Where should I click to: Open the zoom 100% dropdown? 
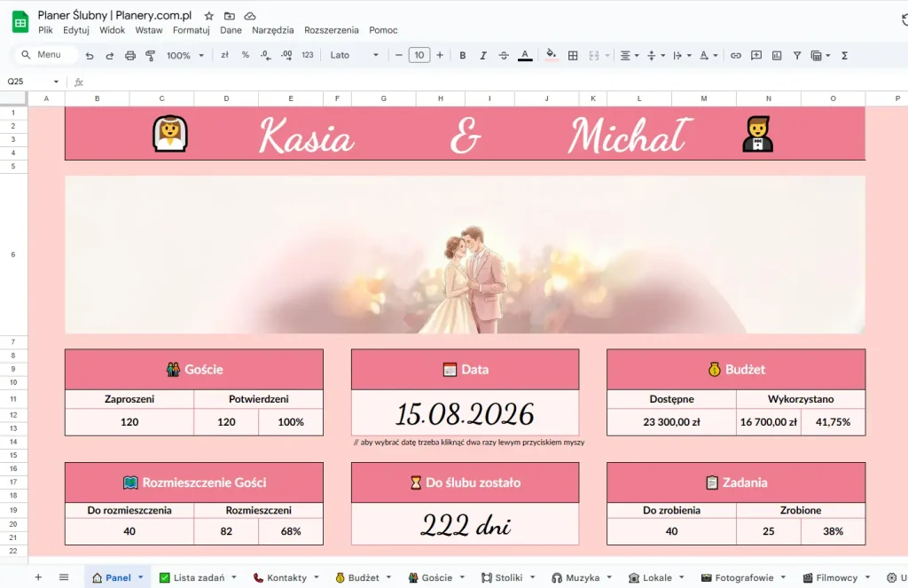pos(185,56)
